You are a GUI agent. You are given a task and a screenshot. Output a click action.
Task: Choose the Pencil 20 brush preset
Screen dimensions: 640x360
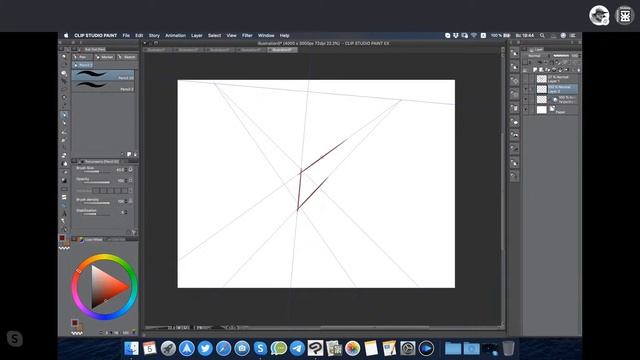(x=103, y=75)
